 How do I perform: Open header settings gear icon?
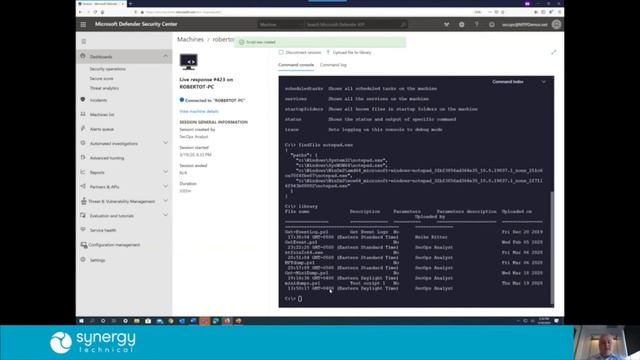(461, 24)
